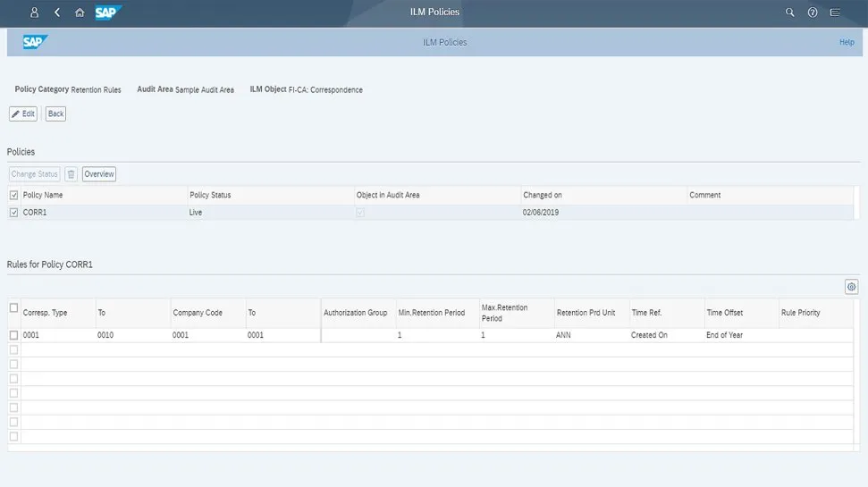868x487 pixels.
Task: Click the Policy Status column header
Action: (x=210, y=195)
